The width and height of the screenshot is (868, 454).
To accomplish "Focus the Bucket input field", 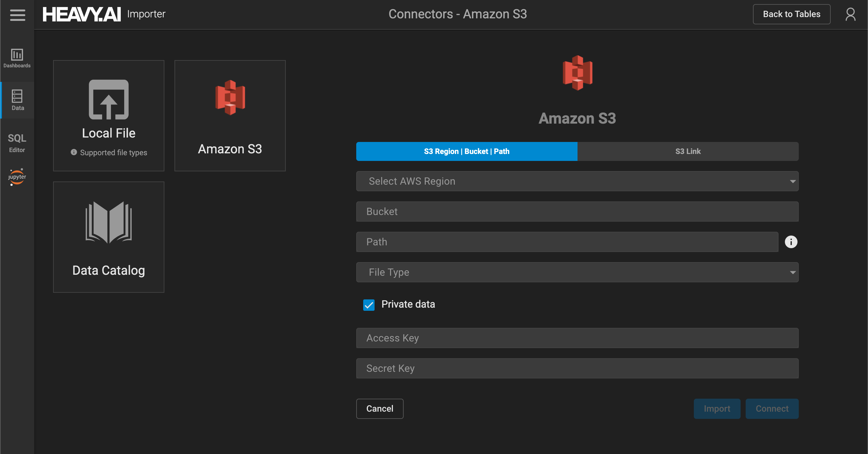I will (x=577, y=212).
